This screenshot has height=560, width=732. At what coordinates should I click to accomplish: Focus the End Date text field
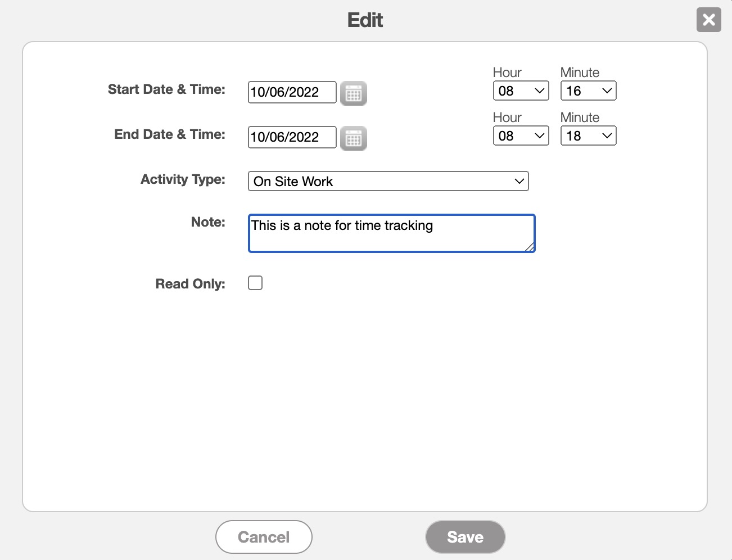tap(292, 137)
